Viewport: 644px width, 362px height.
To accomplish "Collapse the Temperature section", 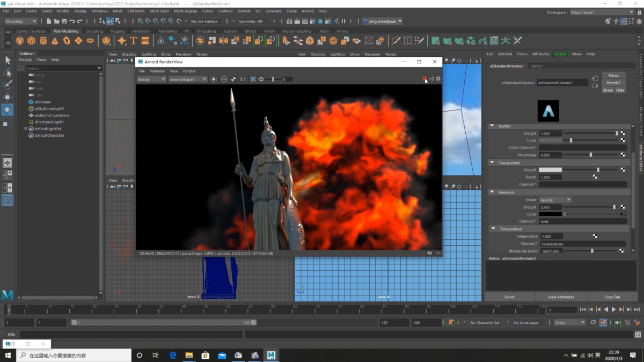I will (x=493, y=228).
